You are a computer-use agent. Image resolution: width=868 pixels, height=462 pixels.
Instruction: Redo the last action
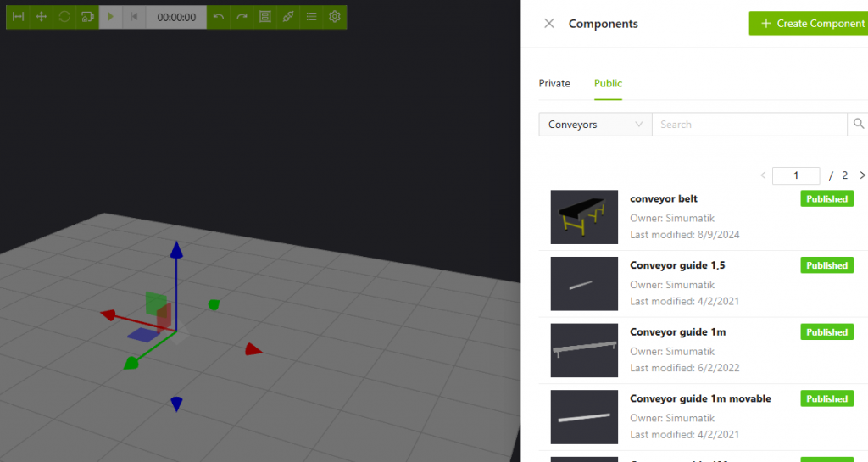tap(242, 17)
